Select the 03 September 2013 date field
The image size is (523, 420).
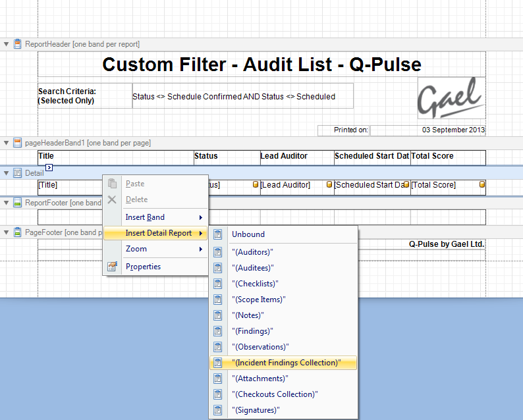pos(428,130)
